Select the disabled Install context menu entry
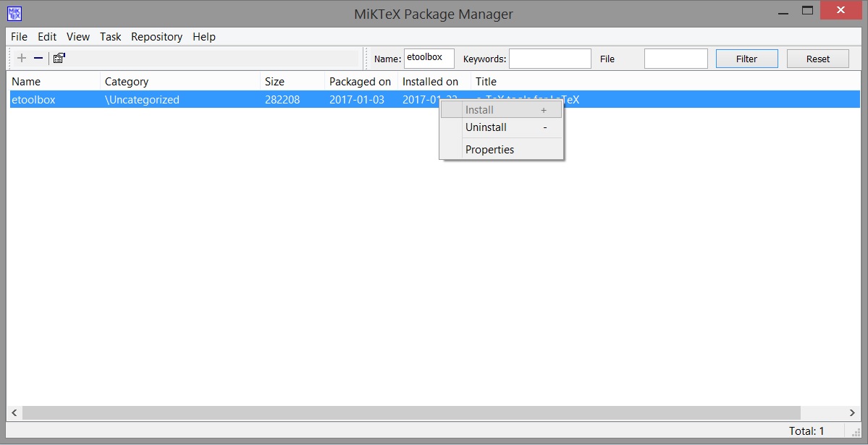868x445 pixels. point(502,109)
